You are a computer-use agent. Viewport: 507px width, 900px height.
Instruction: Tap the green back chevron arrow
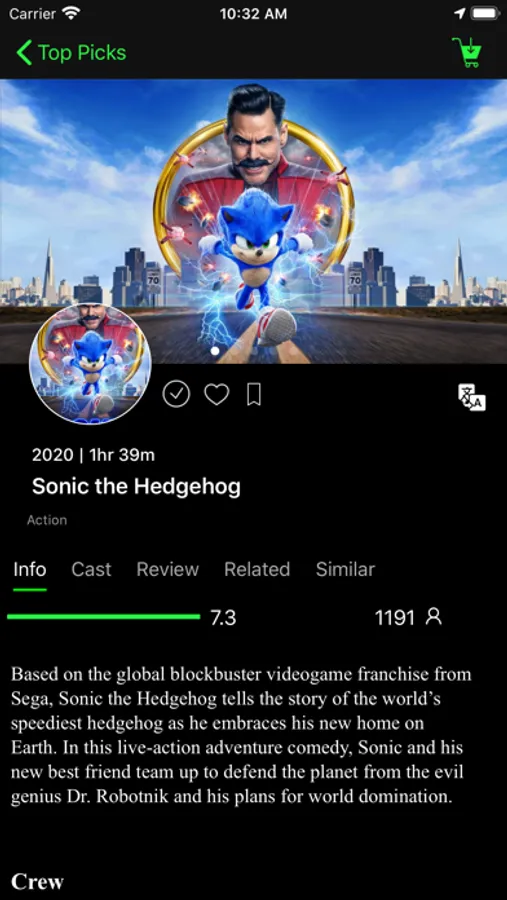pyautogui.click(x=24, y=53)
